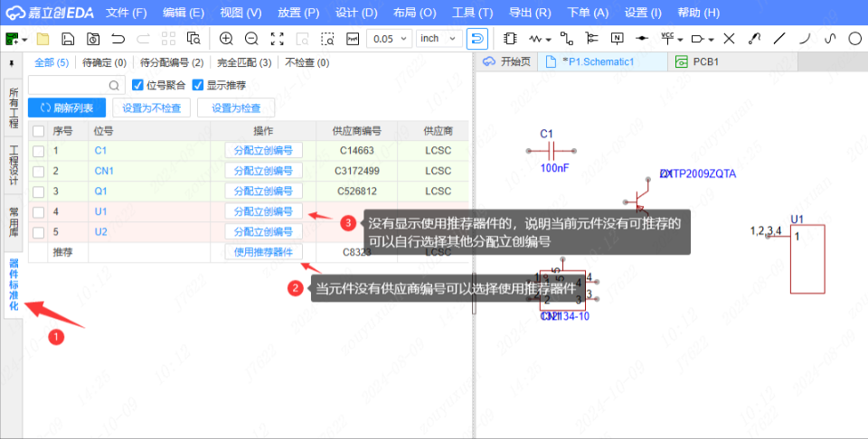Open the 设计 (D) menu
Screen dimensions: 868x439
pos(356,13)
